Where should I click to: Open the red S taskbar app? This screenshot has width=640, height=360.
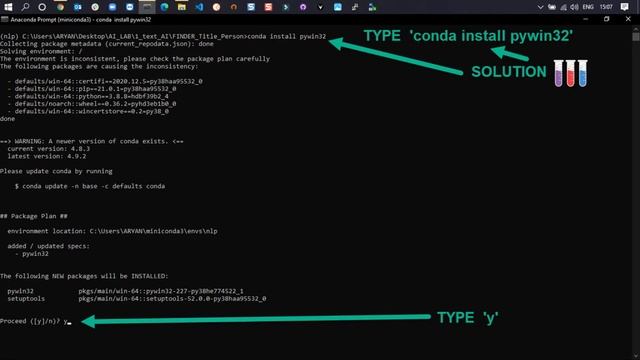coord(268,7)
